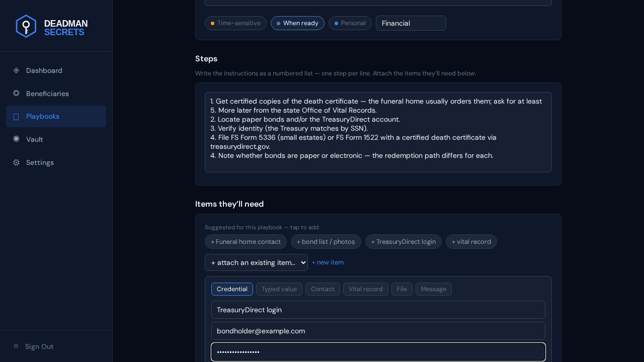This screenshot has height=362, width=644.
Task: Add suggested Funeral home contact item
Action: coord(246,241)
